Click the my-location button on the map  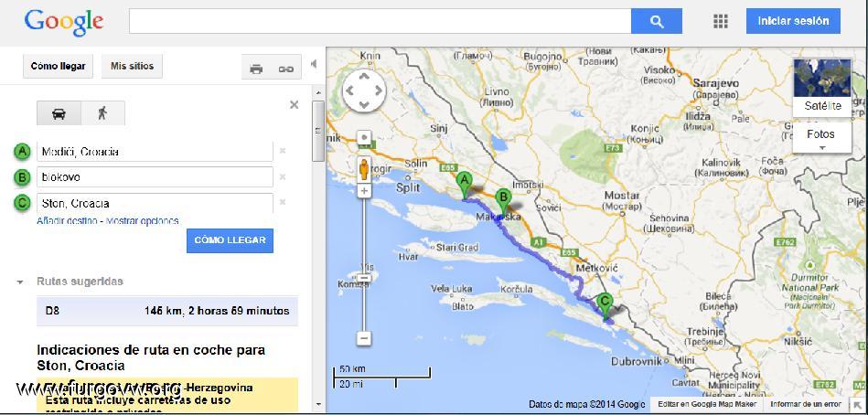coord(364,137)
